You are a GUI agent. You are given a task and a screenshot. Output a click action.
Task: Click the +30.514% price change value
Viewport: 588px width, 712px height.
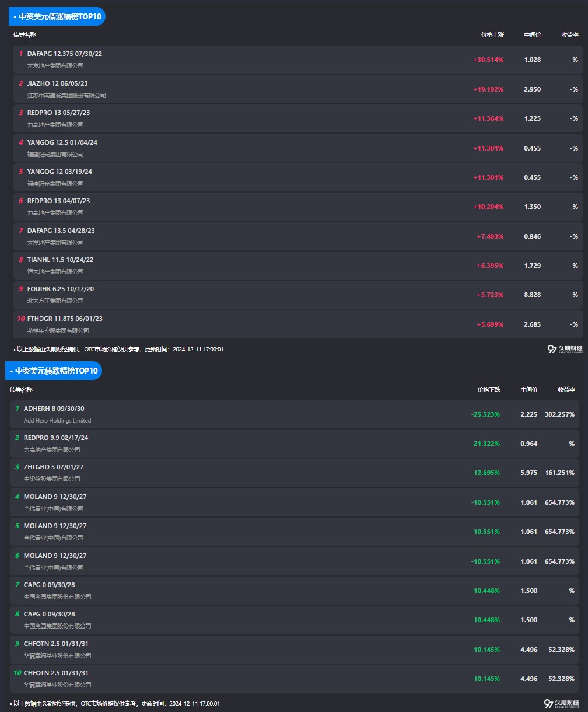[488, 60]
